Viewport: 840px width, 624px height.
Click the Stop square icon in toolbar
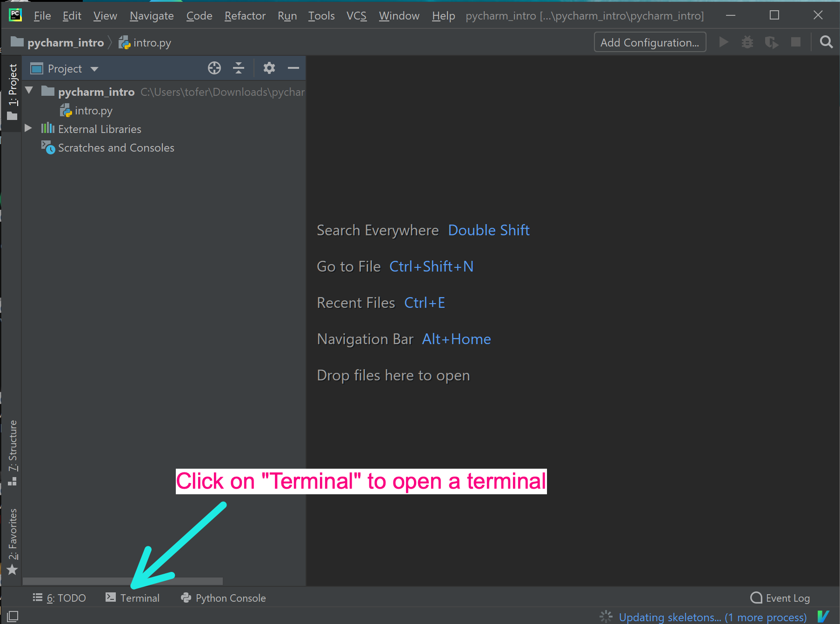[796, 42]
